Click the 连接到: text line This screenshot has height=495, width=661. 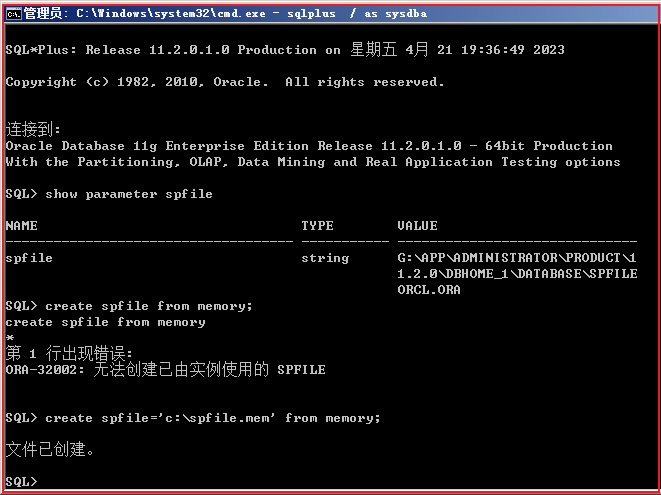33,129
